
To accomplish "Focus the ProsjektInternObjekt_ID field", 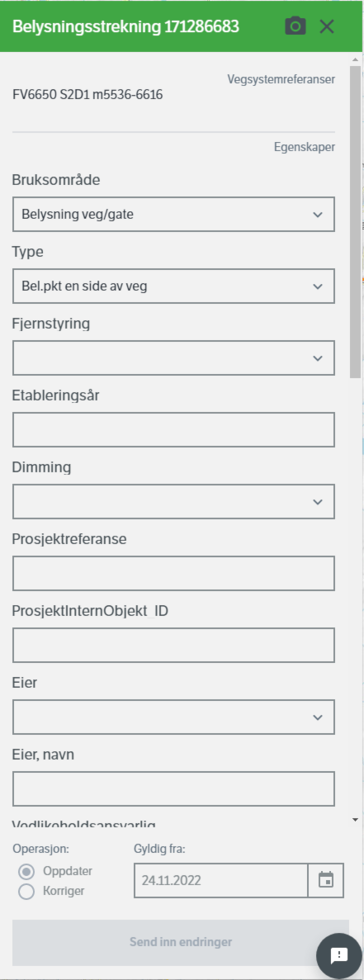I will point(173,645).
